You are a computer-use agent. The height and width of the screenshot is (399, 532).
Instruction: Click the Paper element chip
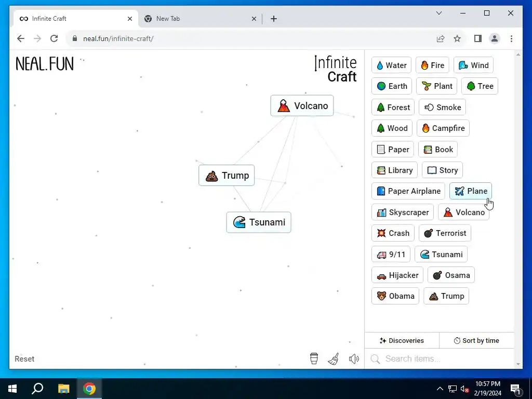click(x=393, y=149)
